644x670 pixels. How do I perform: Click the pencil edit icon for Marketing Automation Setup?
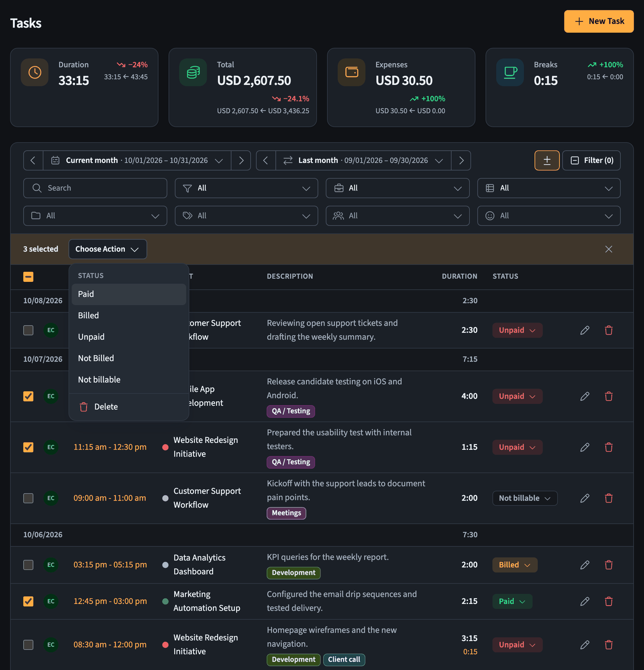(585, 601)
